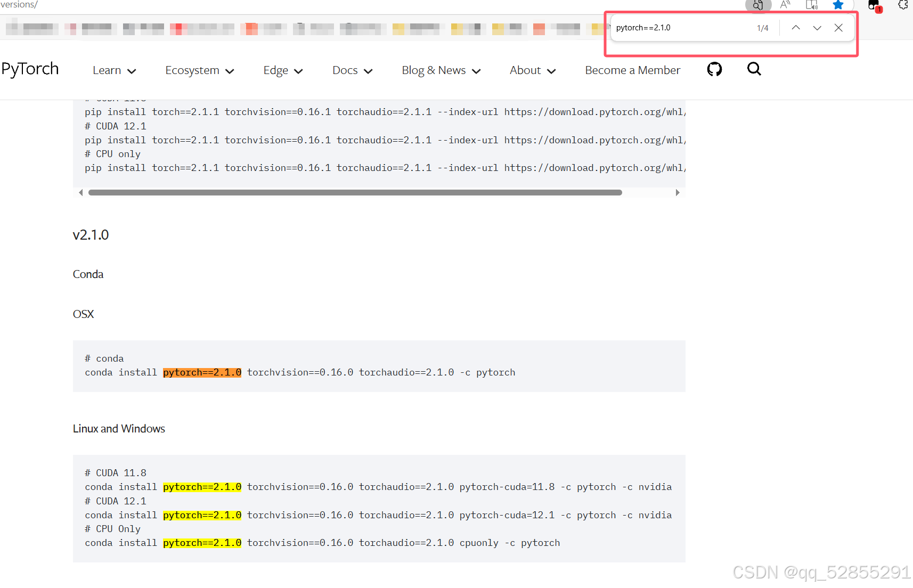
Task: Jump to the previous find match
Action: click(796, 28)
